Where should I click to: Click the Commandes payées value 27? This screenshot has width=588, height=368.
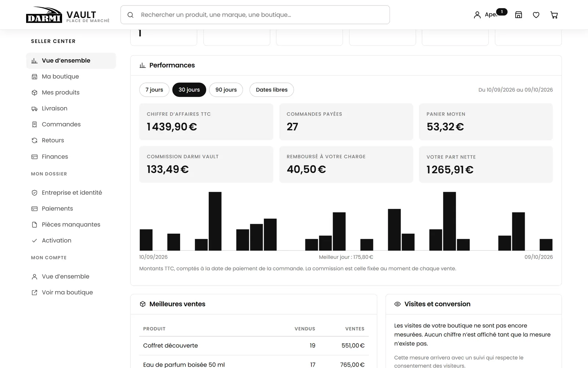tap(293, 127)
